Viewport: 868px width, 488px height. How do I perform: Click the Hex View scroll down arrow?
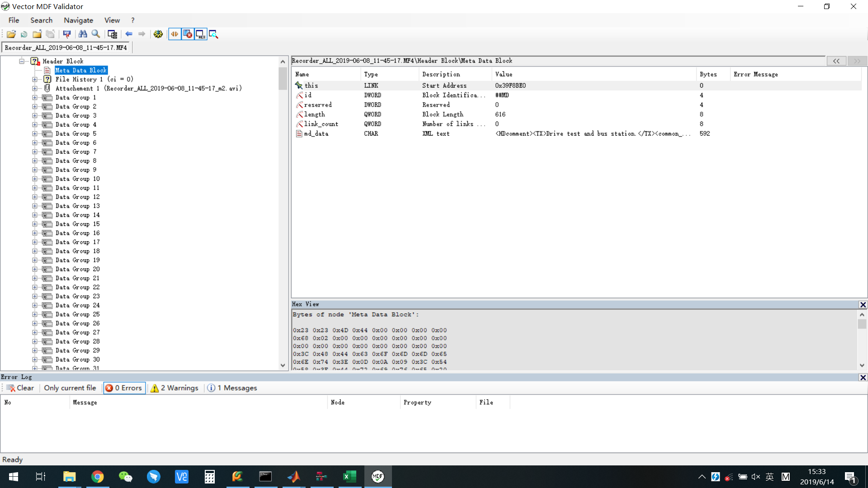click(862, 365)
